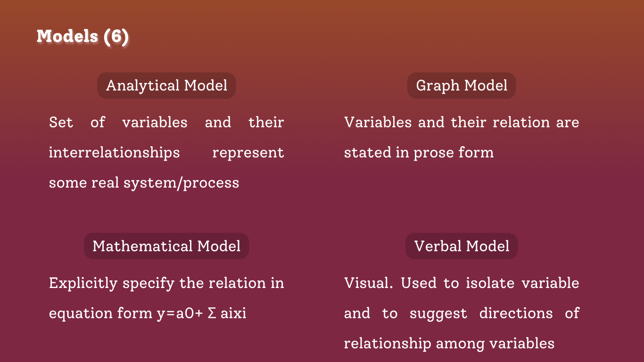
Task: Select the "Graph Model" label pill
Action: [462, 85]
